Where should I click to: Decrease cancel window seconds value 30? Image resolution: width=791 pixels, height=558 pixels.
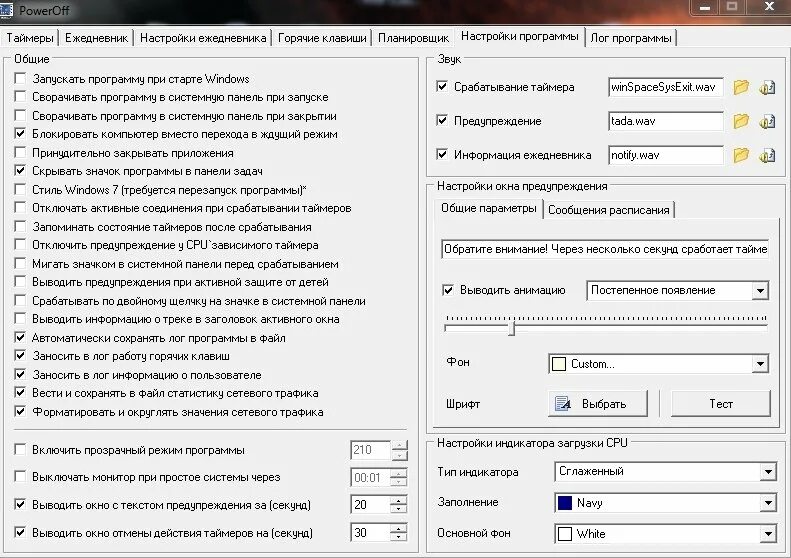(399, 537)
